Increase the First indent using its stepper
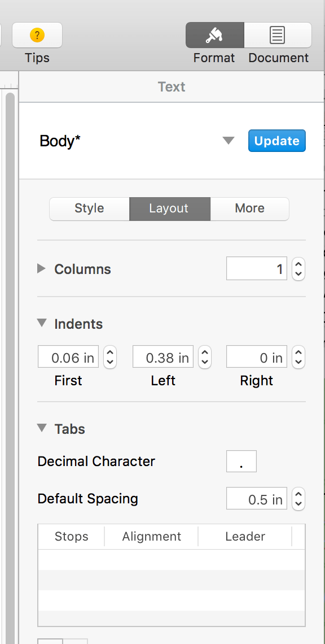325x644 pixels. point(109,353)
